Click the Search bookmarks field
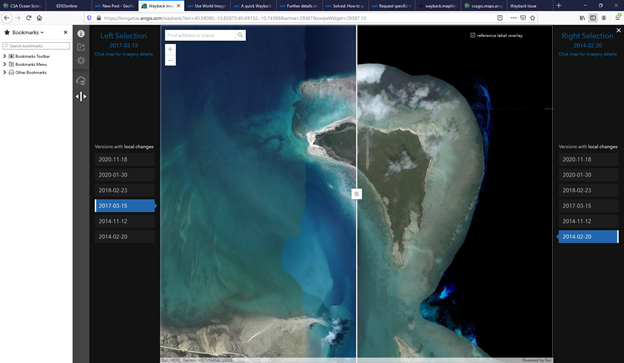 pos(36,46)
